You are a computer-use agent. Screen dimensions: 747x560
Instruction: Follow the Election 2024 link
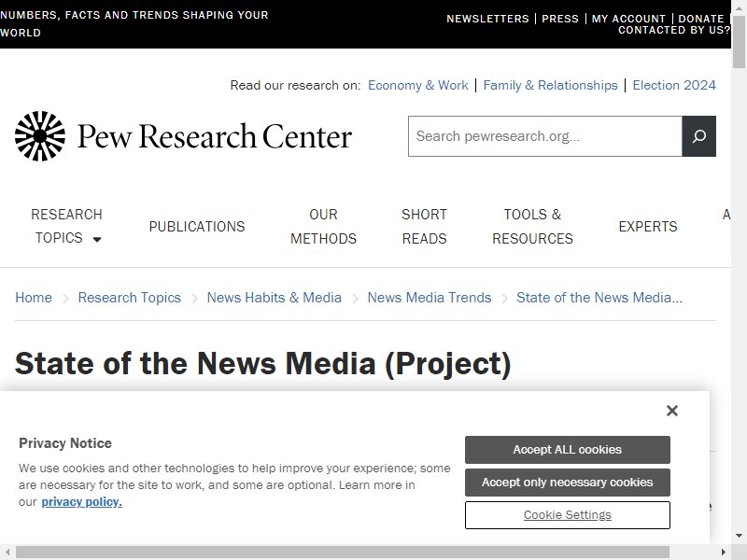[674, 85]
